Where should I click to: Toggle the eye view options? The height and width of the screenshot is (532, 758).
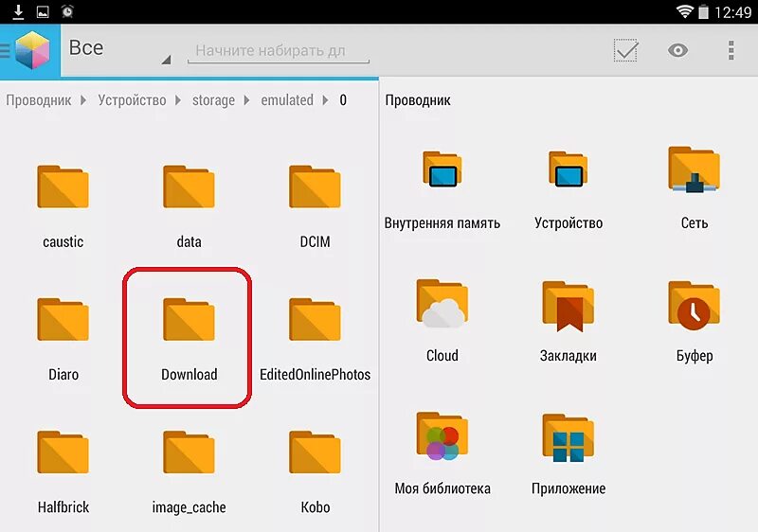click(677, 50)
